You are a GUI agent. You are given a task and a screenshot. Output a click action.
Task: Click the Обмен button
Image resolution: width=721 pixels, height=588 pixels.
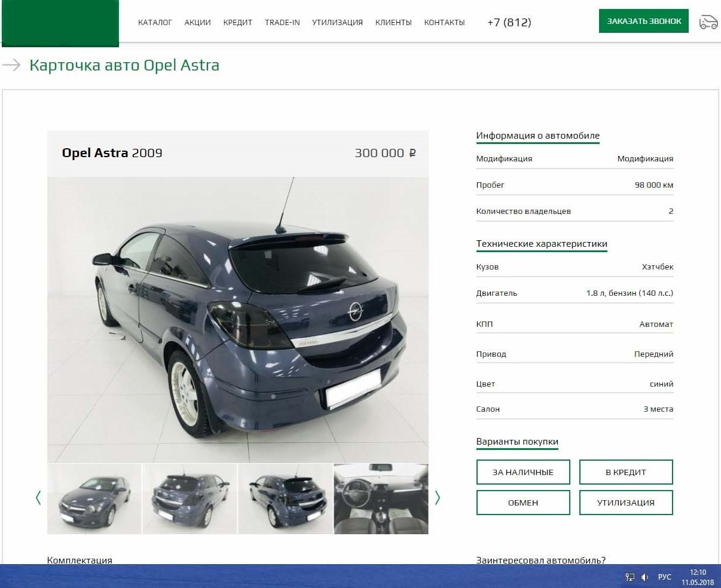click(x=523, y=503)
